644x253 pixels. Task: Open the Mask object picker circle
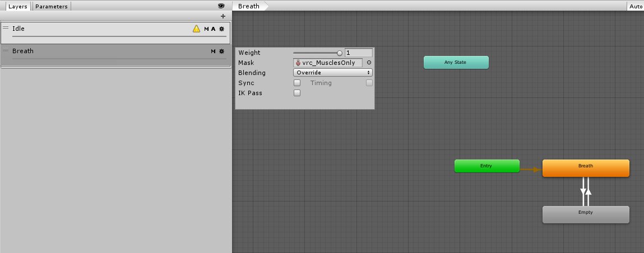pyautogui.click(x=369, y=63)
